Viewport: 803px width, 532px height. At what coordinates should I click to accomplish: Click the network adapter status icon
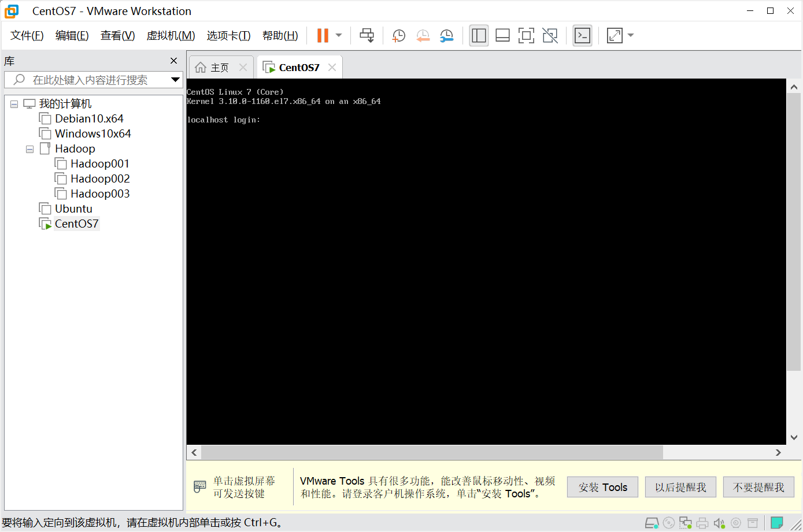point(686,523)
